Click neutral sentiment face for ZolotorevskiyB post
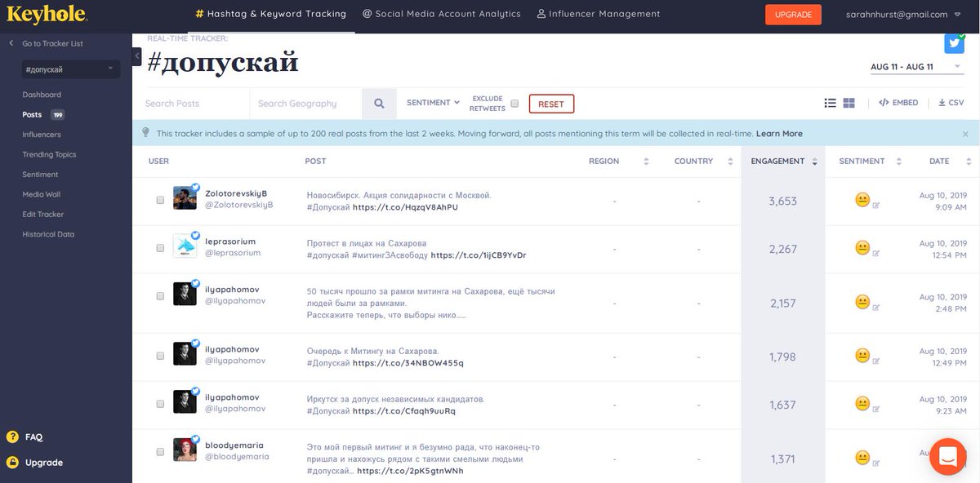 [x=862, y=200]
